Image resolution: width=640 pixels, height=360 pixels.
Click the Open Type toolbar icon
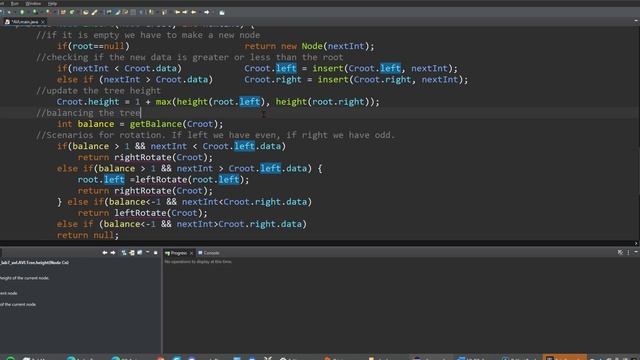(86, 12)
